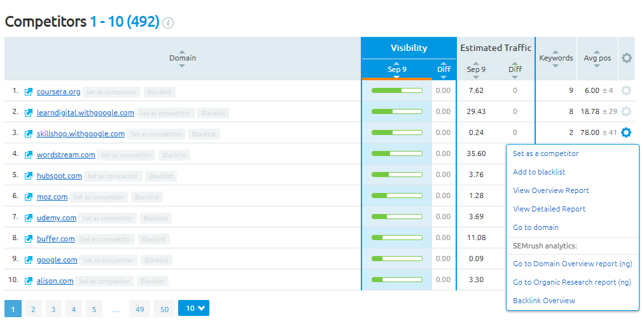Choose Add to blacklist menu item
Image resolution: width=644 pixels, height=321 pixels.
point(539,172)
